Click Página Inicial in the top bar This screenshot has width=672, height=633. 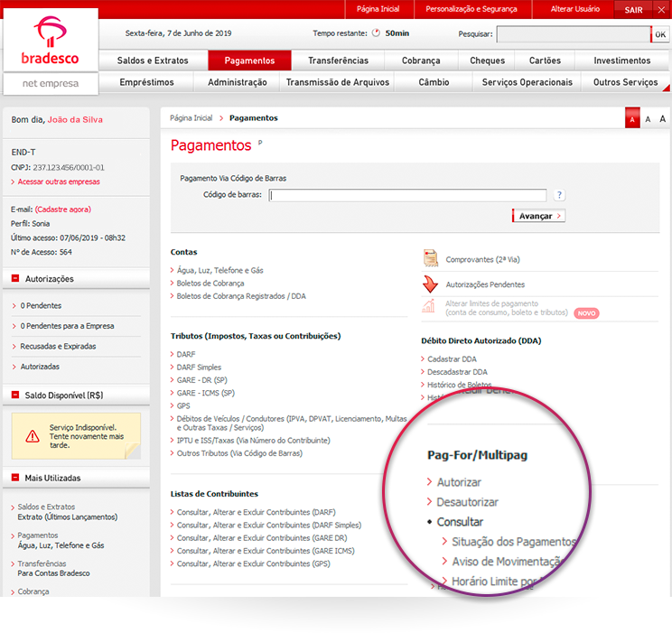pos(378,9)
